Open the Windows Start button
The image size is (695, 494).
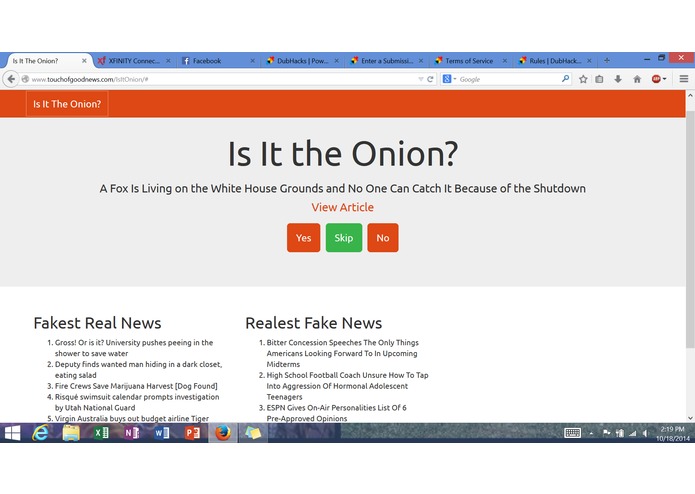pos(12,433)
